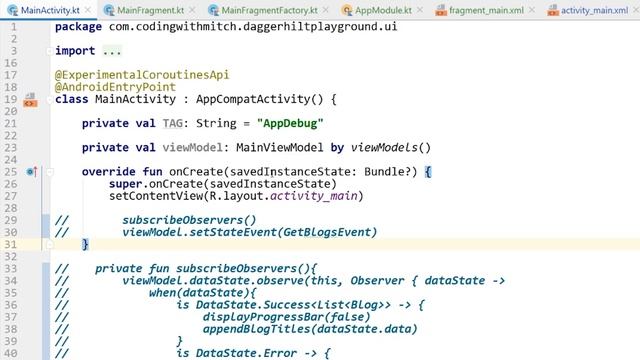Open the MainFragmentFactory.kt tab
640x360 pixels.
269,10
